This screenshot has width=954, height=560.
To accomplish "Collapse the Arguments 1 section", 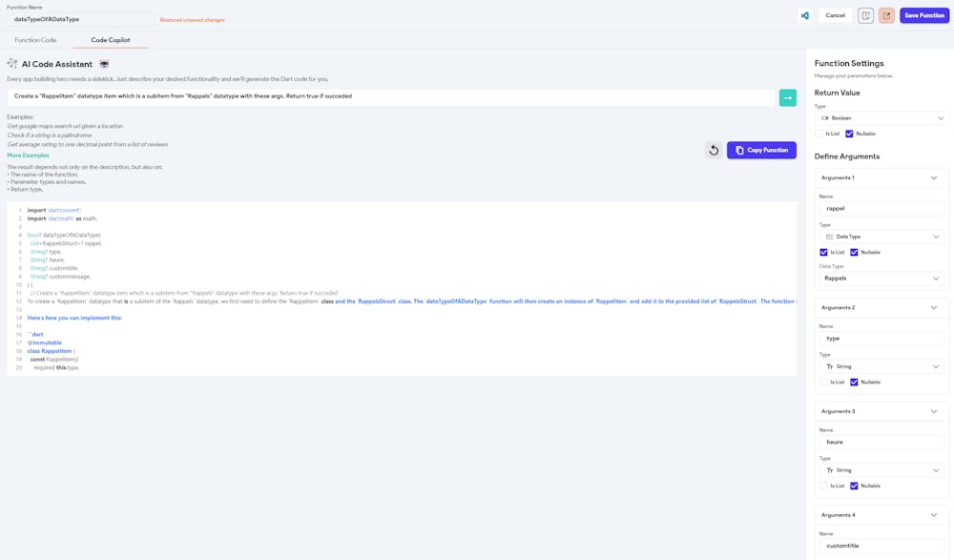I will point(934,177).
